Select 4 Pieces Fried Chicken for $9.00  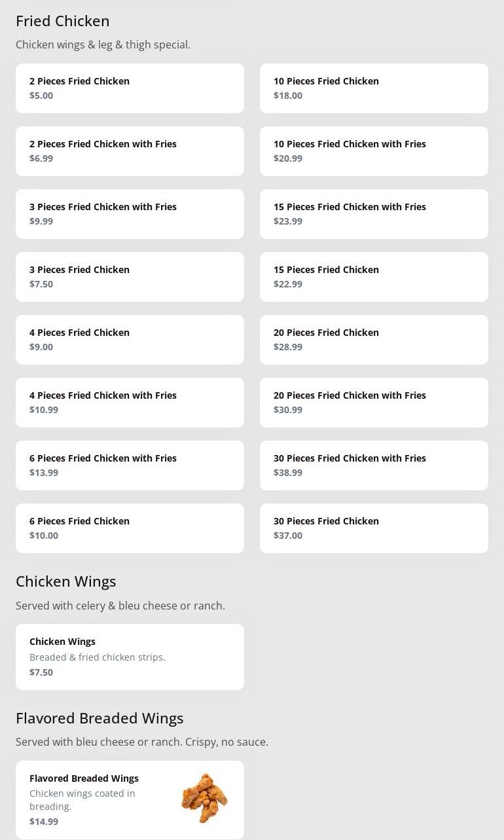coord(130,340)
